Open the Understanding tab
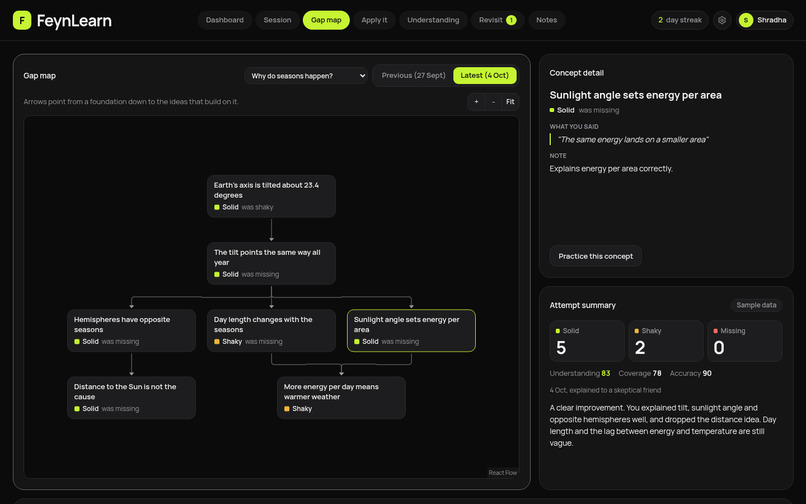806x504 pixels. pyautogui.click(x=433, y=20)
